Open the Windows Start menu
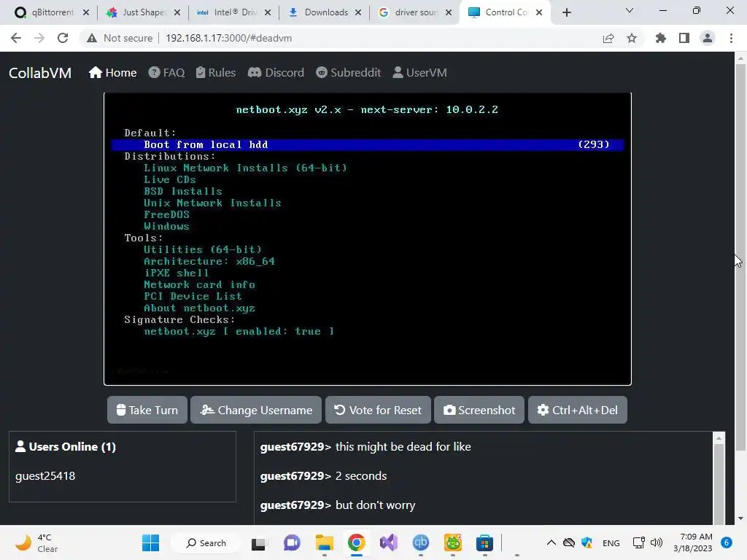The height and width of the screenshot is (560, 747). [150, 542]
